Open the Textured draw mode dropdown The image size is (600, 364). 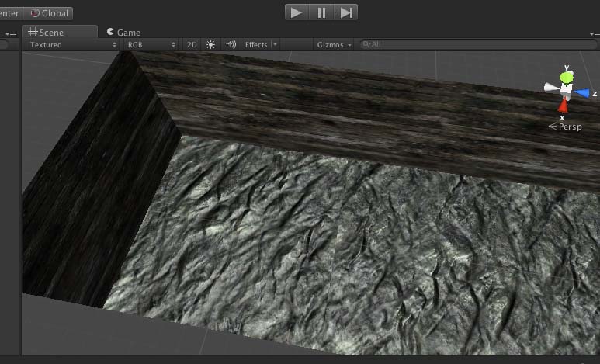tap(73, 45)
